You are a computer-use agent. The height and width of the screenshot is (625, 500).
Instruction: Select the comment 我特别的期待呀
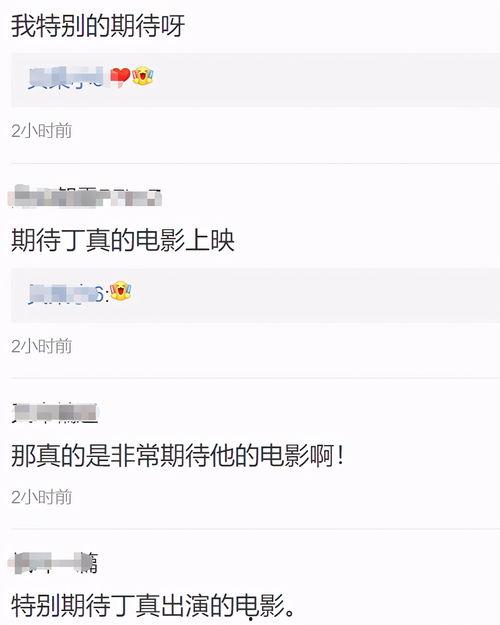98,26
